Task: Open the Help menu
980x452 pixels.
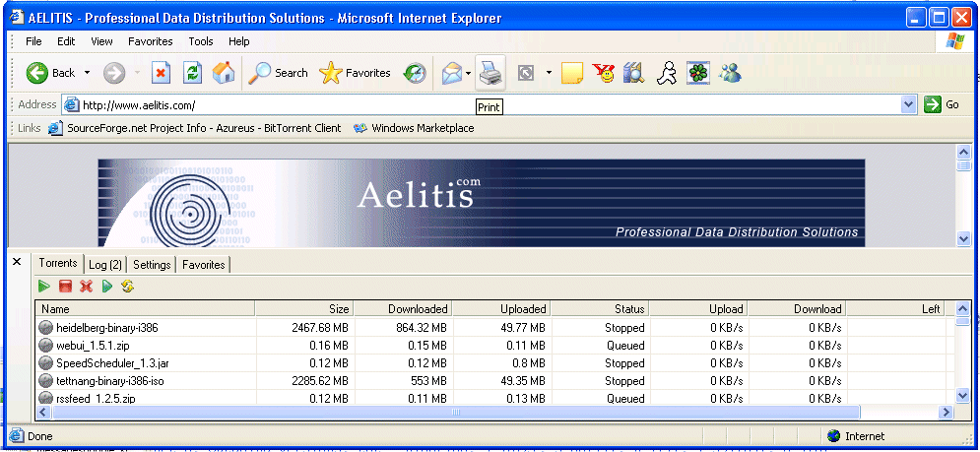Action: (238, 42)
